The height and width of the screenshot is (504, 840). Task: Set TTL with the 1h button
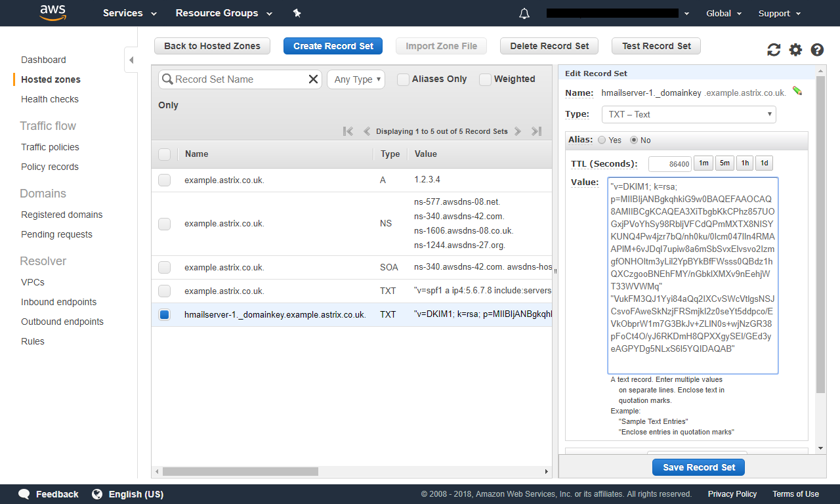click(x=744, y=163)
